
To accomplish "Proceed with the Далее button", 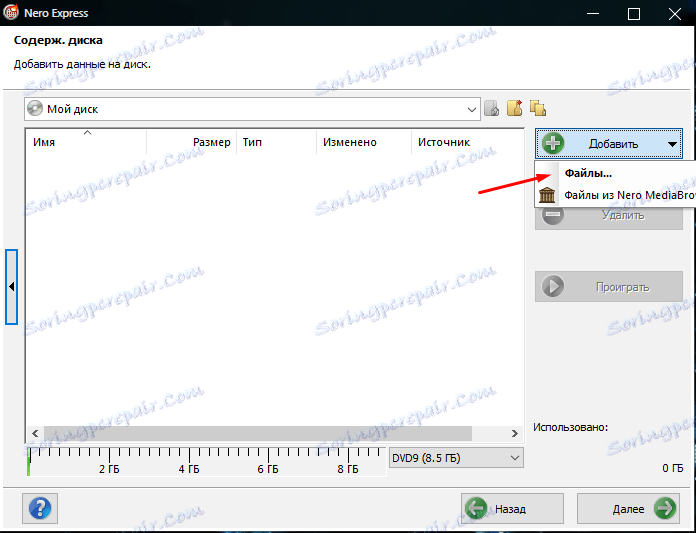I will pos(628,509).
